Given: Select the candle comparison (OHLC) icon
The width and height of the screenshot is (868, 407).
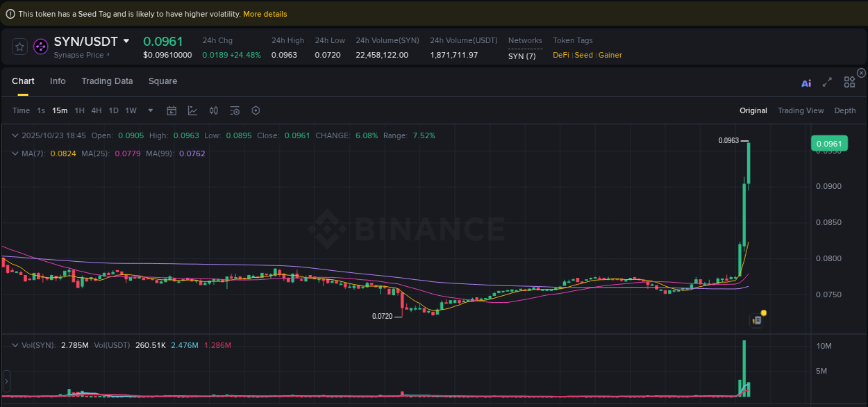Looking at the screenshot, I should click(x=214, y=110).
